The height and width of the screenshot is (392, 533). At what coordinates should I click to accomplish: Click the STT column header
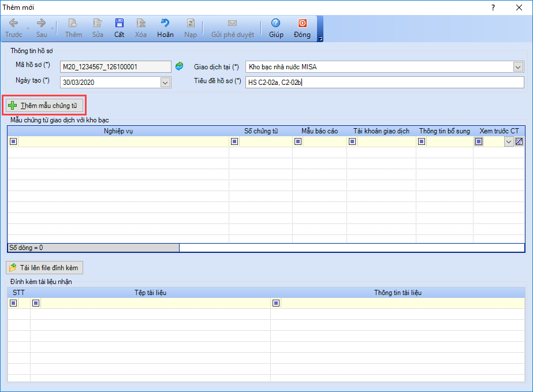(18, 293)
